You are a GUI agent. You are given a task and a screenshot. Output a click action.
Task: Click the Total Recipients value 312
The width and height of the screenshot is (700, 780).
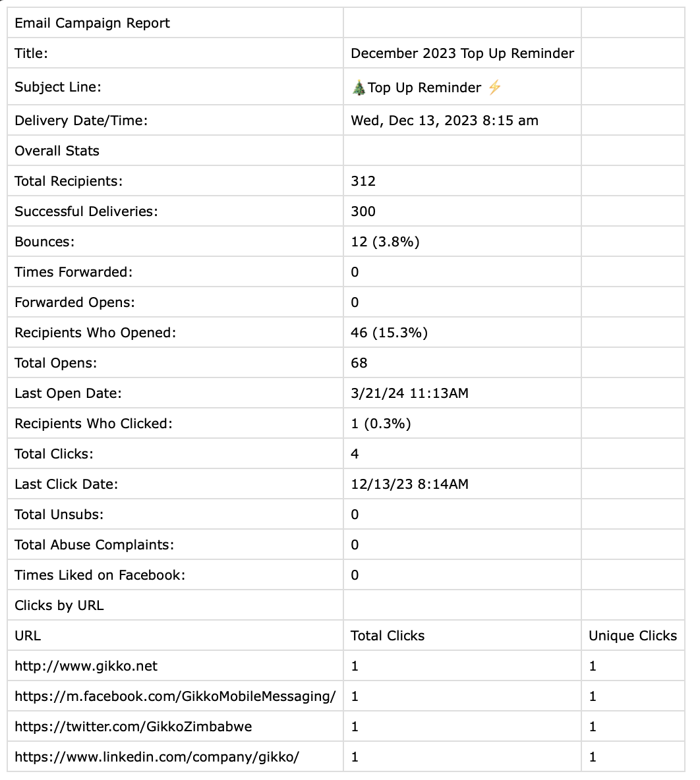(x=363, y=181)
